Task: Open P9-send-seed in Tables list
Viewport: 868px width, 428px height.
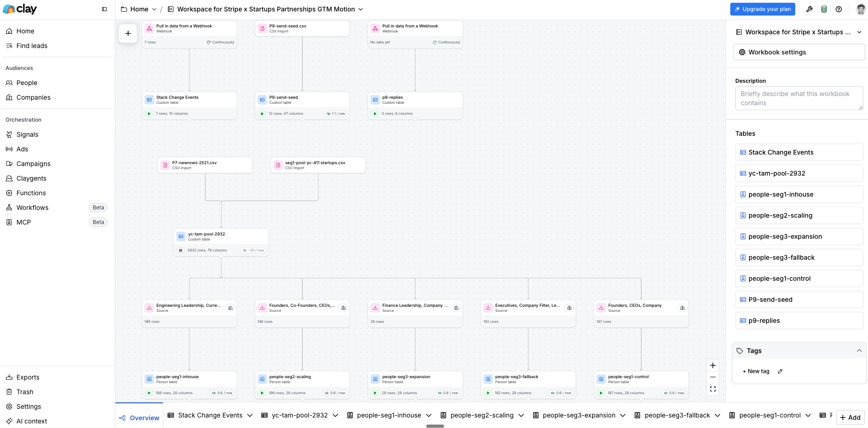Action: pyautogui.click(x=799, y=300)
